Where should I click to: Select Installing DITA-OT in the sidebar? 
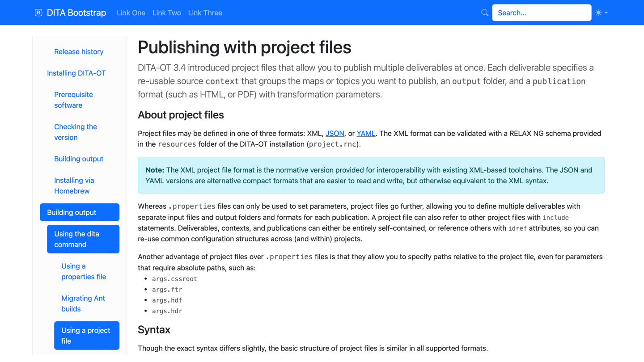click(76, 73)
